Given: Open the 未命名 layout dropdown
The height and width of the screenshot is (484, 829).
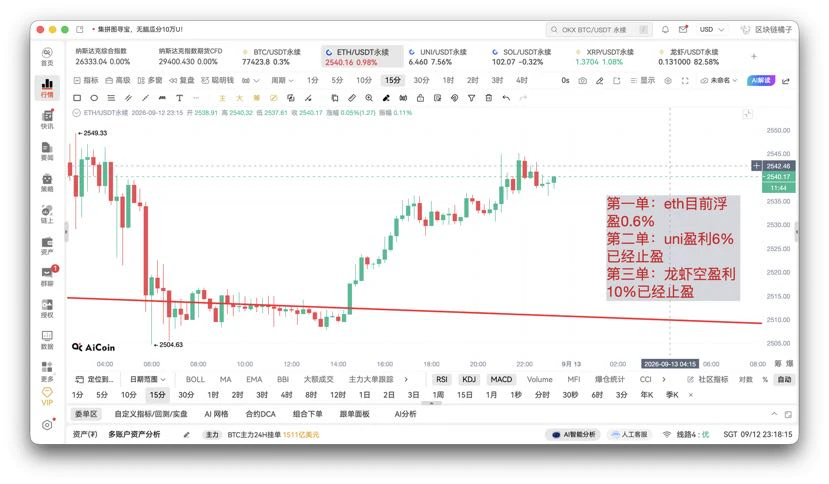Looking at the screenshot, I should (719, 80).
